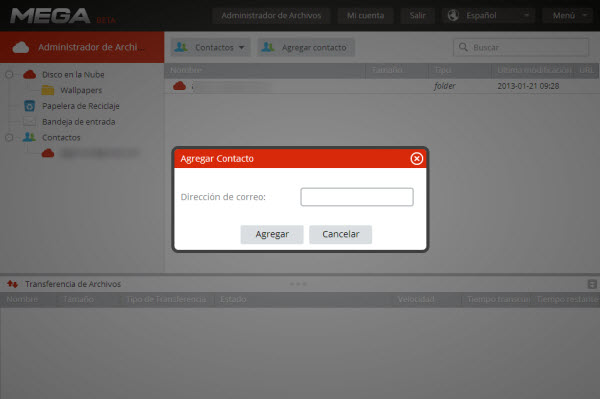Image resolution: width=600 pixels, height=399 pixels.
Task: Click the red cloud icon in file row
Action: click(179, 86)
